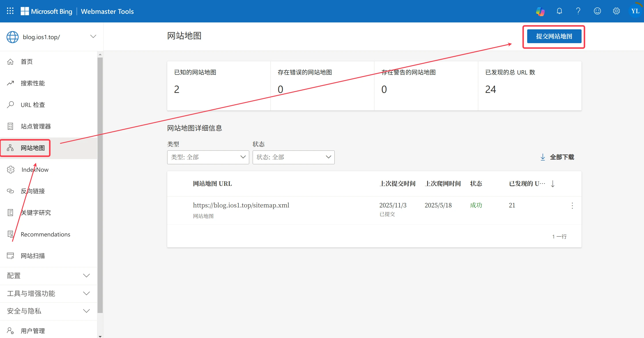Click the YL account avatar
This screenshot has height=338, width=644.
[635, 11]
